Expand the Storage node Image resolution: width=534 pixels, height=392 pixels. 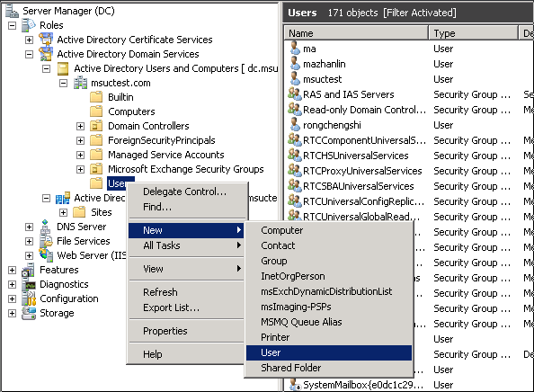pos(12,313)
